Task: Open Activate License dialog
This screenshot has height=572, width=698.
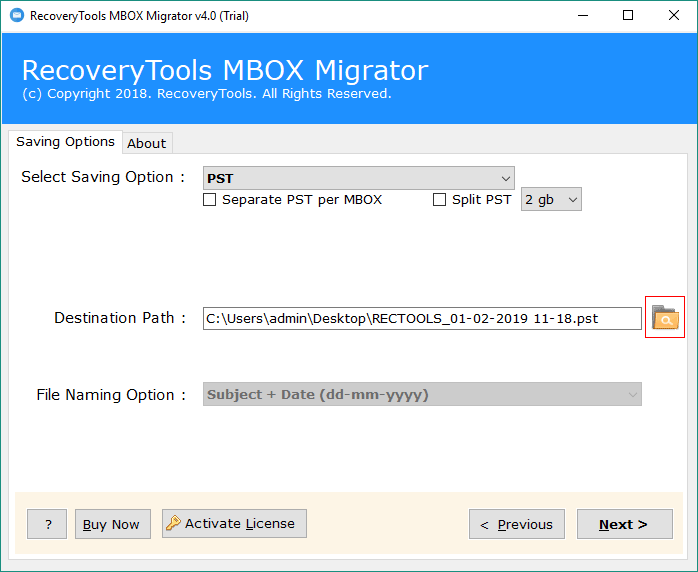Action: coord(234,523)
